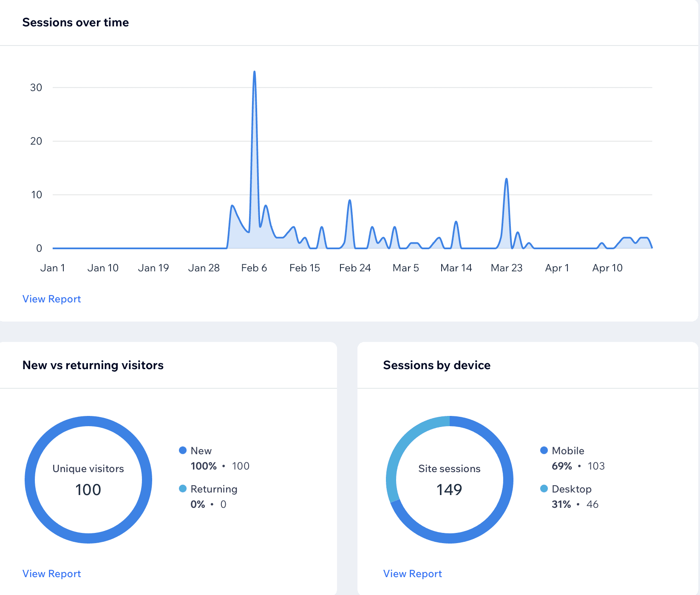
Task: Click the 'Desktop' legend label
Action: [572, 489]
